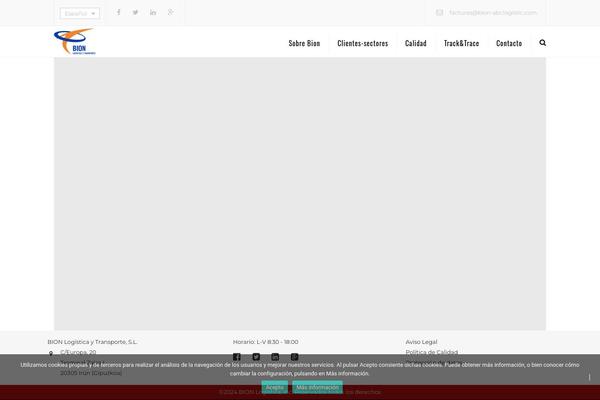The width and height of the screenshot is (600, 400).
Task: Click the map pin icon by address
Action: (x=51, y=353)
